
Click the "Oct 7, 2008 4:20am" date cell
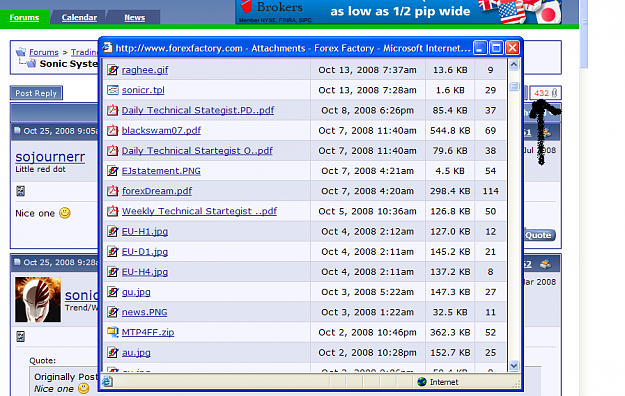tap(367, 191)
